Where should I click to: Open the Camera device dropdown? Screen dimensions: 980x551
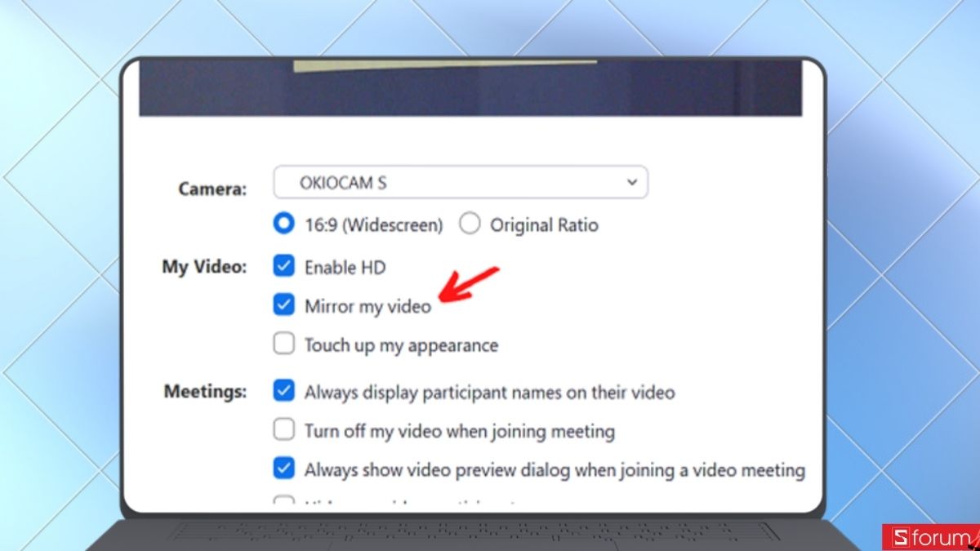(461, 183)
